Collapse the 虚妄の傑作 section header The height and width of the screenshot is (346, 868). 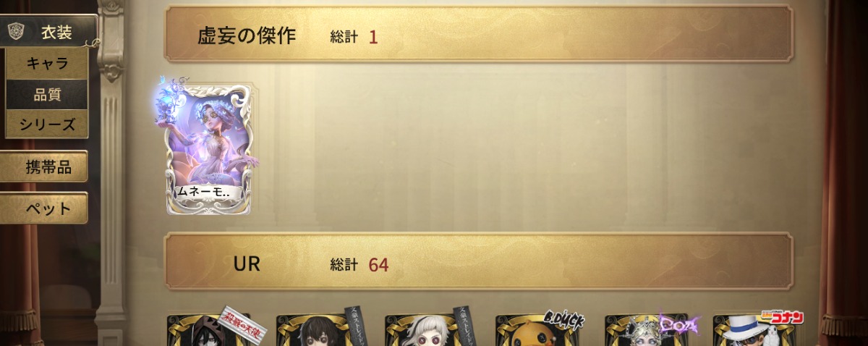tap(478, 34)
